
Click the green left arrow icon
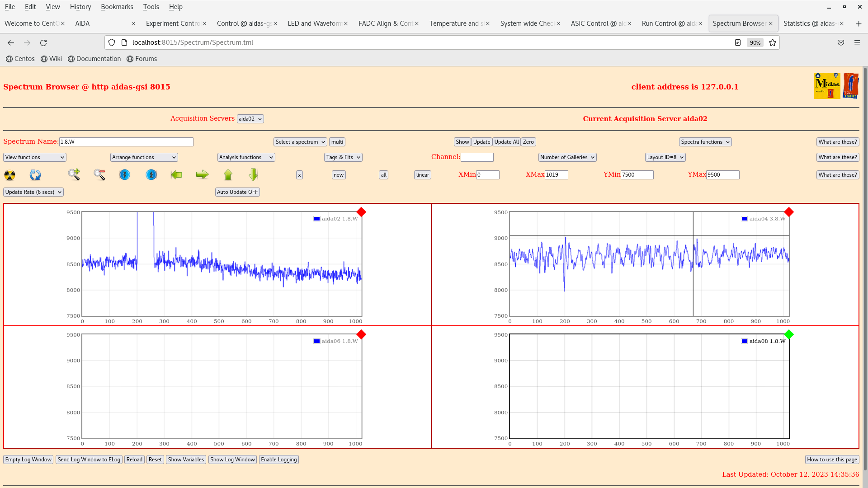pyautogui.click(x=176, y=174)
